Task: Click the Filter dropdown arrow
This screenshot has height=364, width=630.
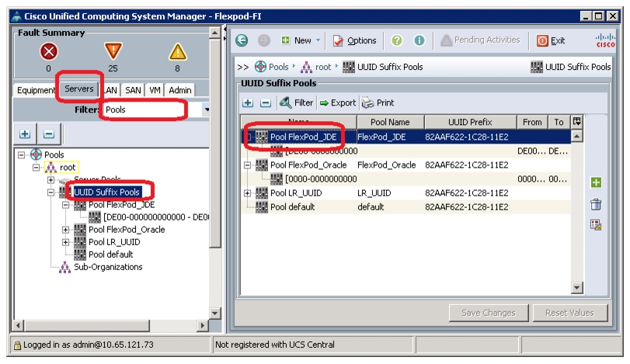Action: [207, 109]
